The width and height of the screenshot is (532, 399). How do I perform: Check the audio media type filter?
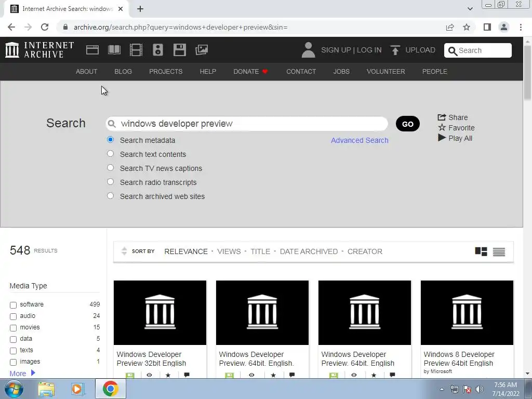13,316
